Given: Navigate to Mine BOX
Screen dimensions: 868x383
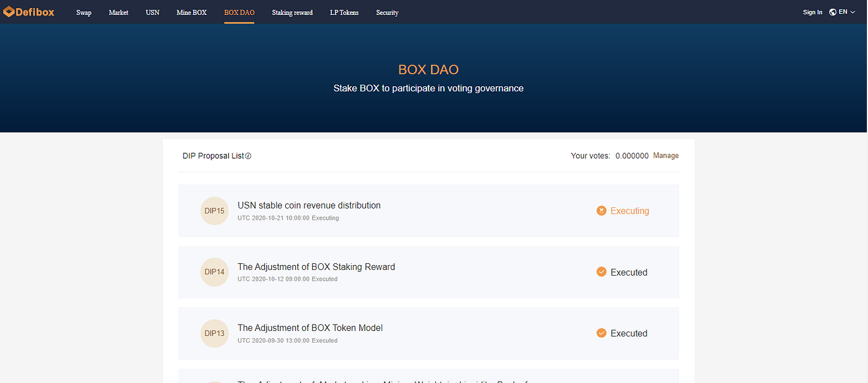Looking at the screenshot, I should pos(192,12).
